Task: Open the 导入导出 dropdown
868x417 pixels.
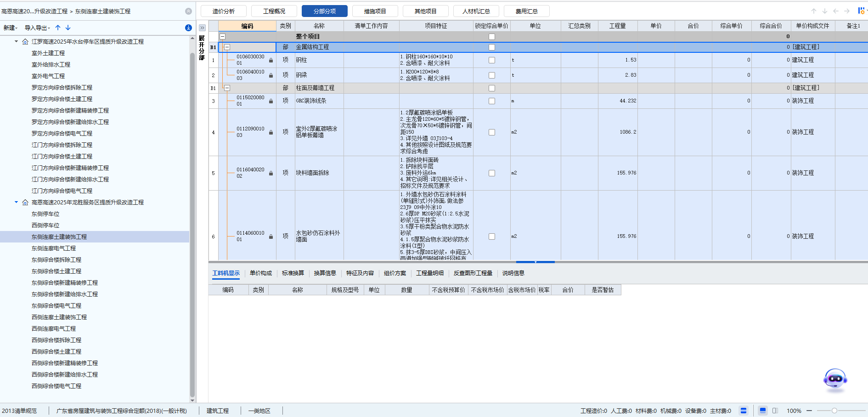Action: (x=37, y=28)
